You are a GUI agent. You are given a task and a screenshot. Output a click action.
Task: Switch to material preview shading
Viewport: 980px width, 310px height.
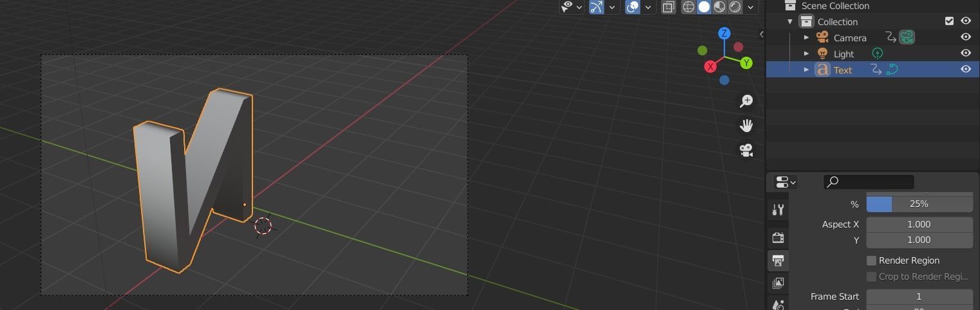(719, 6)
